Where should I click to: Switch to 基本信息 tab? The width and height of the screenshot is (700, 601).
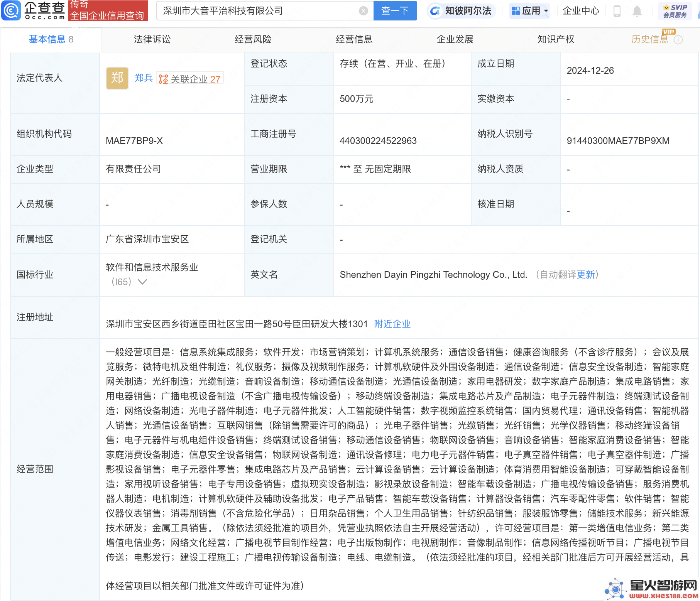coord(51,39)
